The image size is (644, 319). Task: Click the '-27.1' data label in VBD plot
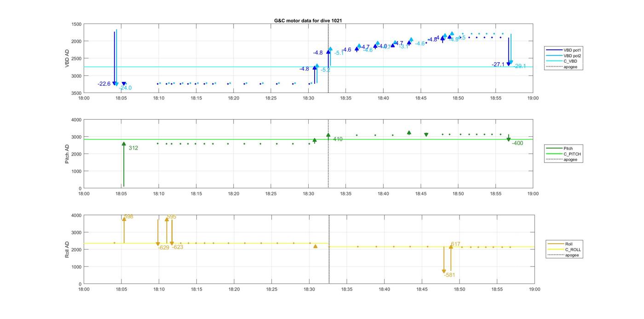[498, 65]
